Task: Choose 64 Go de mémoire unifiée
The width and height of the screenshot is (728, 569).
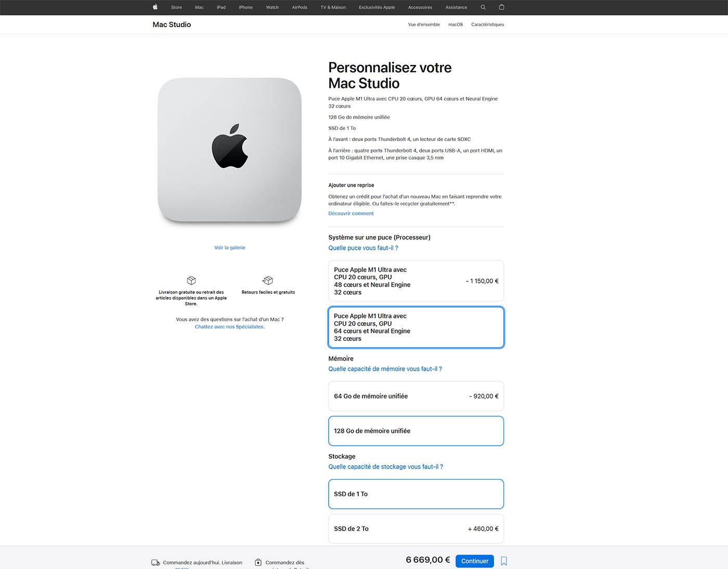Action: click(416, 396)
